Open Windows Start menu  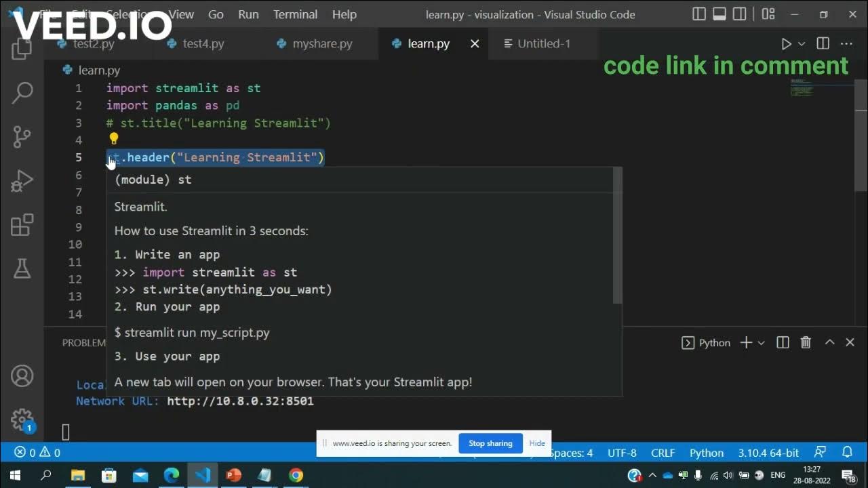(x=14, y=475)
